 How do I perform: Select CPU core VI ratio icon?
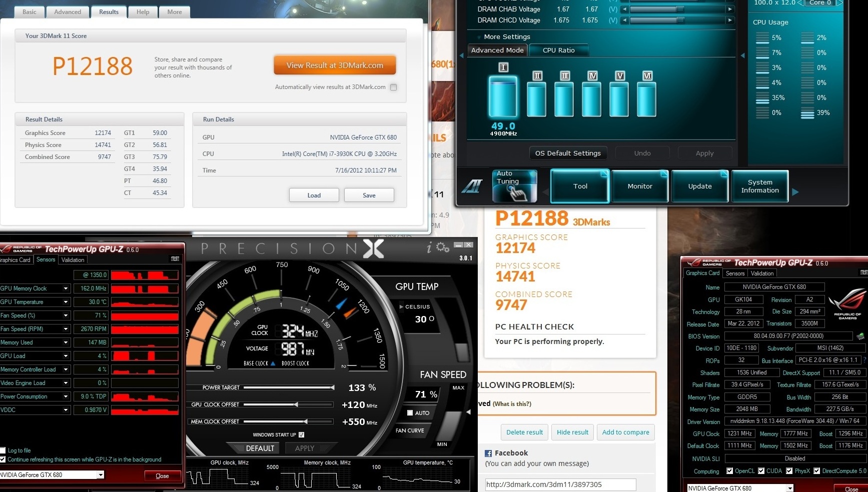[x=647, y=76]
